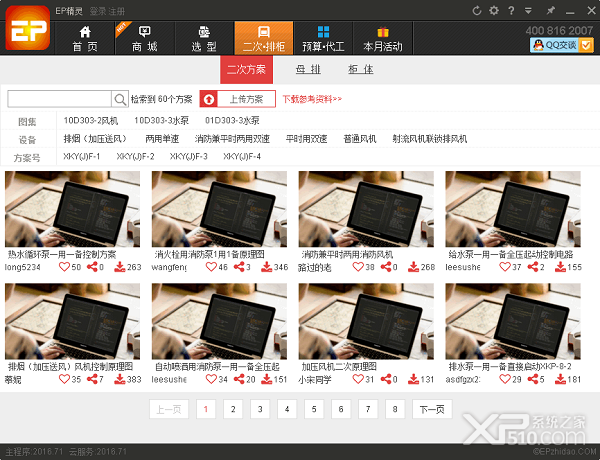Click the help question mark icon
This screenshot has width=600, height=460.
tap(511, 11)
